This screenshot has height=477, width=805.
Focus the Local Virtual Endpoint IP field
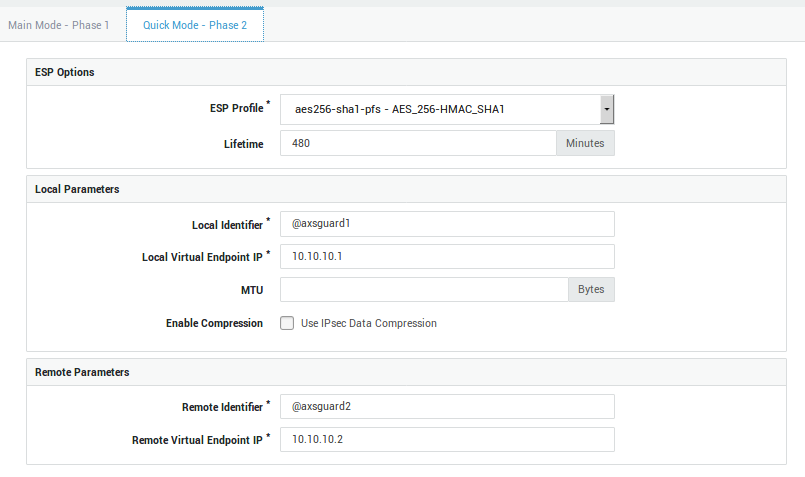pos(446,257)
